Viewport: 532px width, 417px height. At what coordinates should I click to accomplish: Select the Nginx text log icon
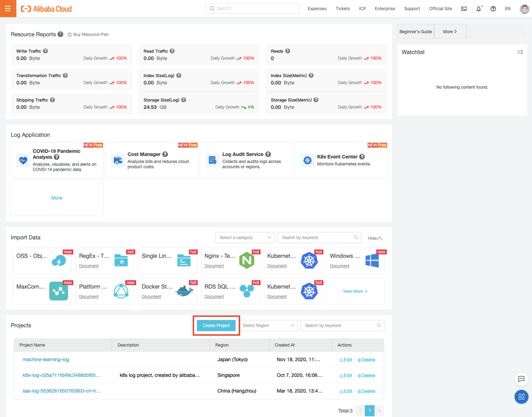point(246,260)
